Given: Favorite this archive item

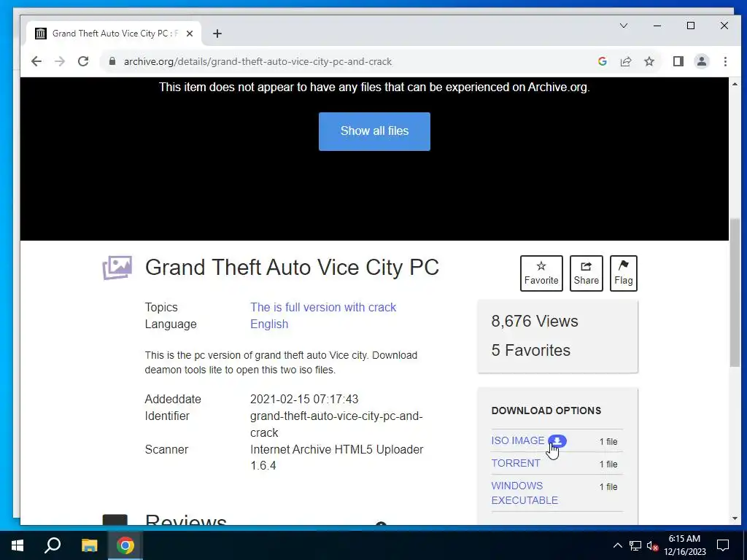Looking at the screenshot, I should point(541,273).
